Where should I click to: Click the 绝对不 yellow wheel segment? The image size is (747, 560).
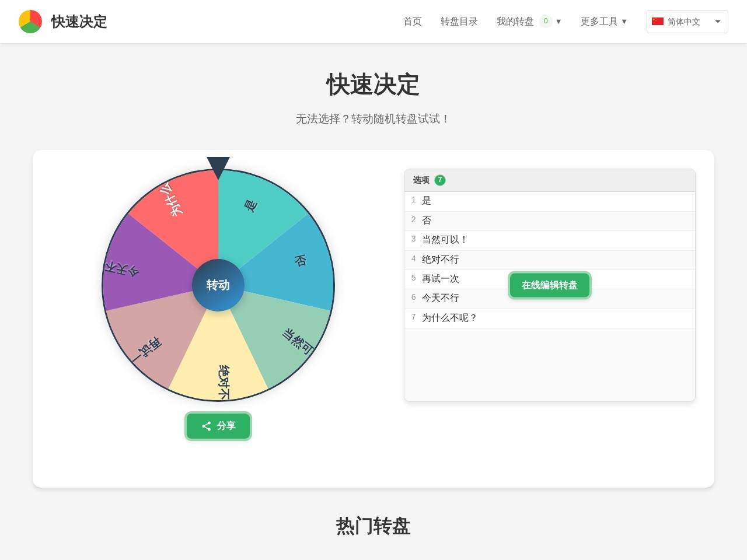[x=219, y=362]
